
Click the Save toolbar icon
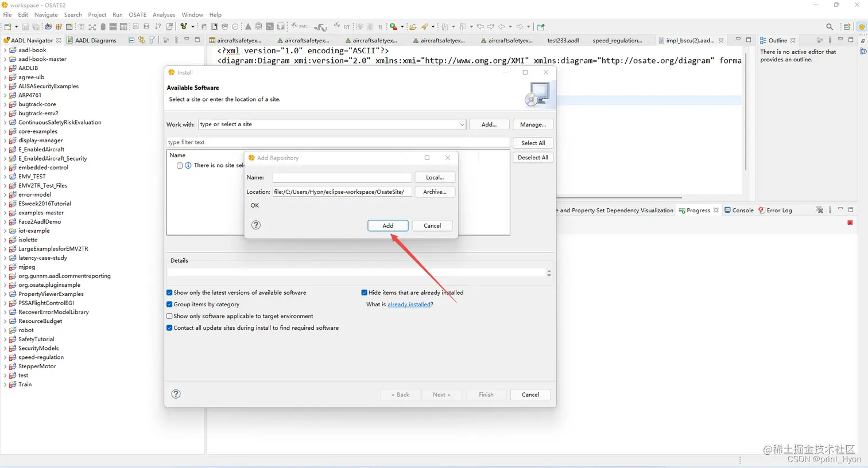[25, 26]
